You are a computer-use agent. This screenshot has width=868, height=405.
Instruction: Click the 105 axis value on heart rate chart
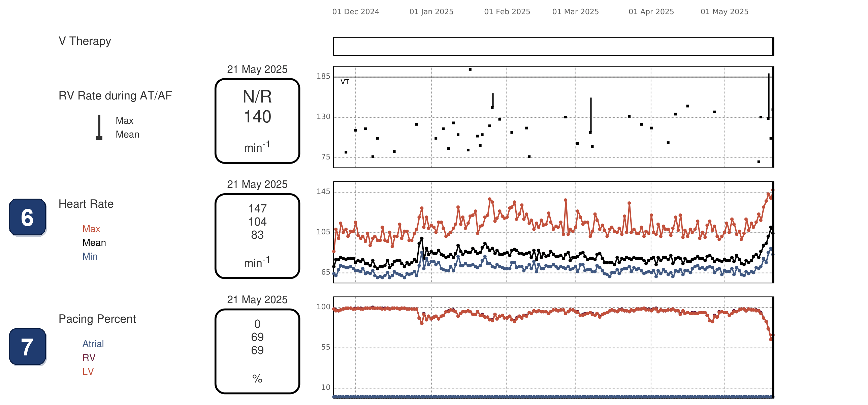(323, 232)
